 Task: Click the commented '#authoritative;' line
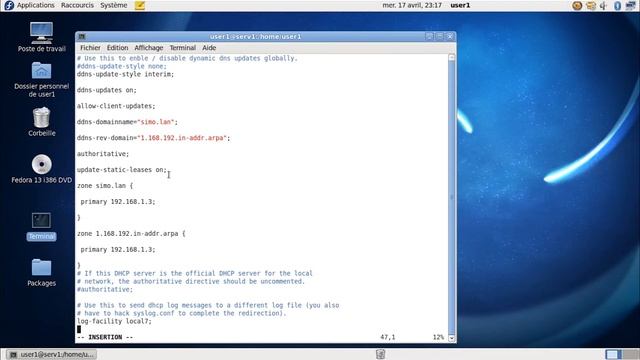105,289
